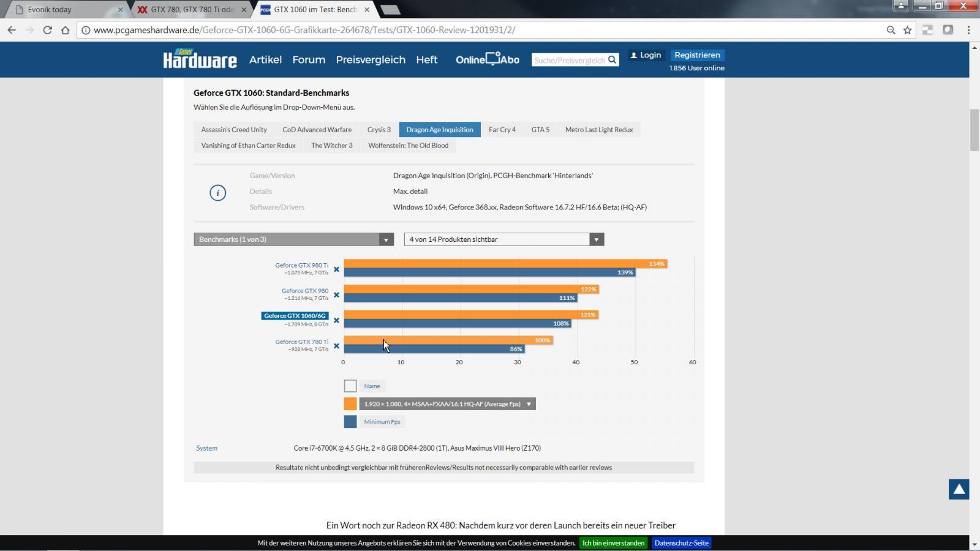Open the Benchmarks (1 von 3) dropdown
Screen dimensions: 980x551
(x=293, y=239)
